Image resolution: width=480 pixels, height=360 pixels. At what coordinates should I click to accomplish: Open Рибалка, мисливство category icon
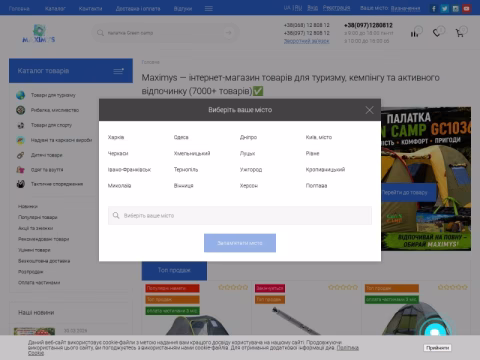click(21, 110)
